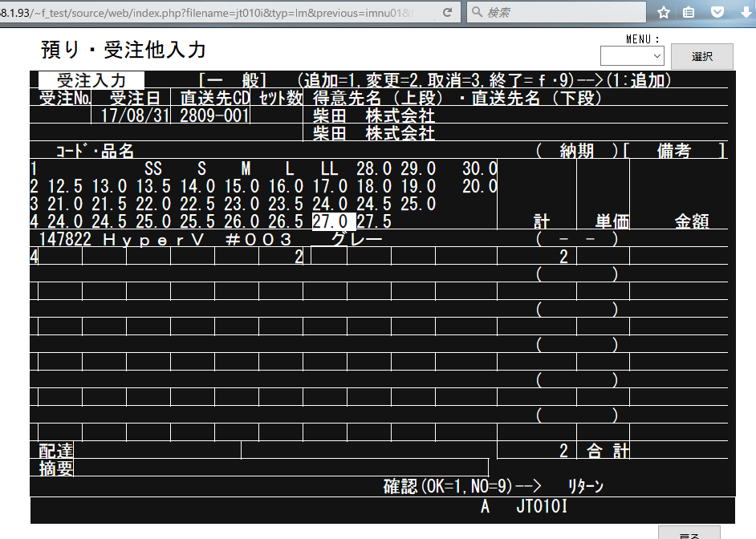
Task: Open the MENU dropdown list
Action: pyautogui.click(x=632, y=56)
